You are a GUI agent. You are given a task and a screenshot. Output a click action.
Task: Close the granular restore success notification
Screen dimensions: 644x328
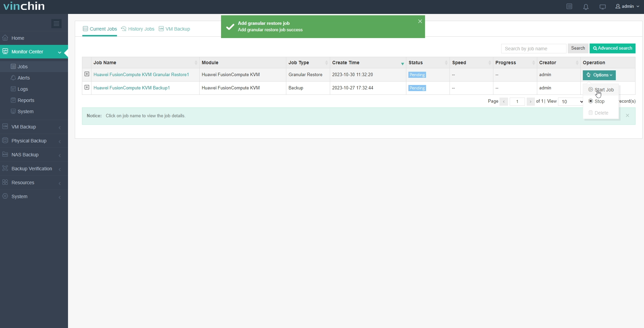(x=420, y=21)
